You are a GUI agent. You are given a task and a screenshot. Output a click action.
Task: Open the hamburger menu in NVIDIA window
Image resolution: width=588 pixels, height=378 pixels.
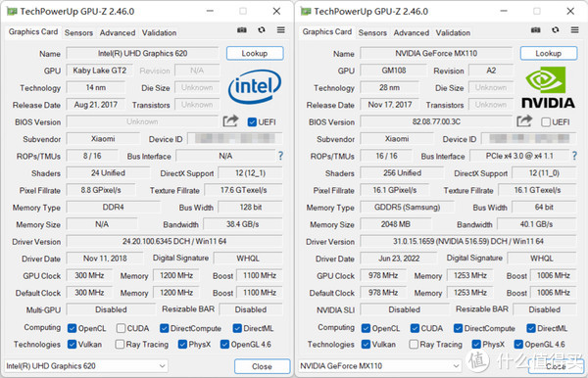coord(575,30)
